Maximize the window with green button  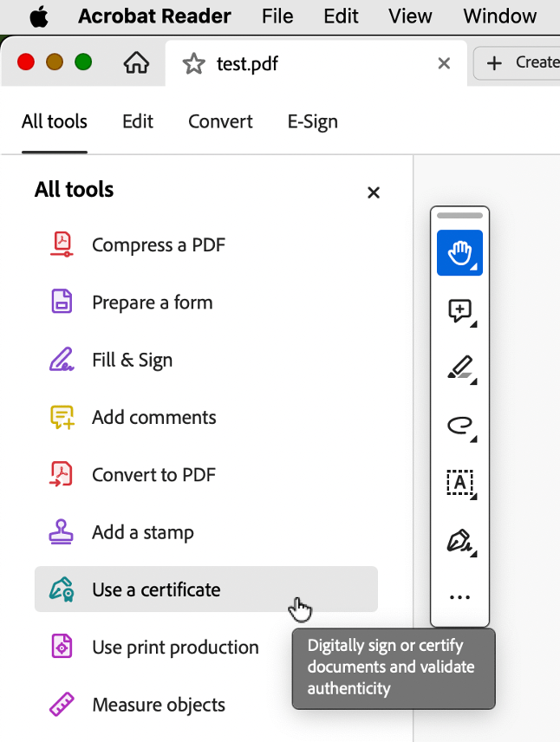click(83, 62)
